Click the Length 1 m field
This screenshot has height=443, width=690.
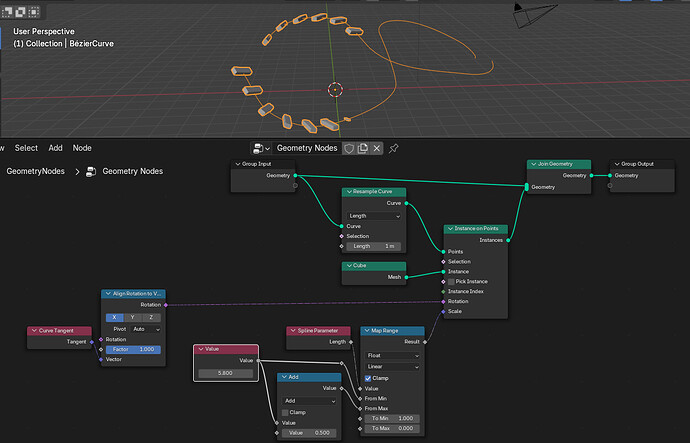coord(374,246)
